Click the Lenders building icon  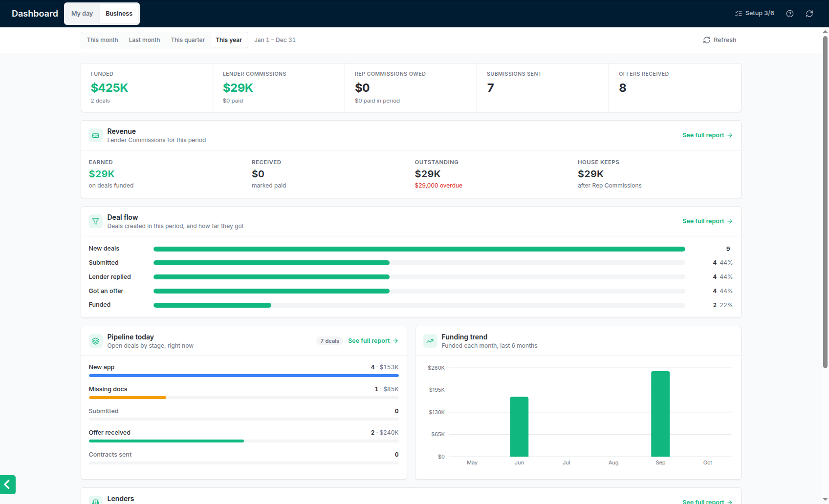96,500
